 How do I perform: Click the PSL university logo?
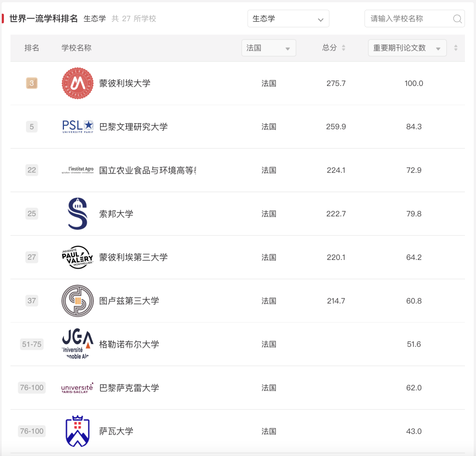(78, 126)
